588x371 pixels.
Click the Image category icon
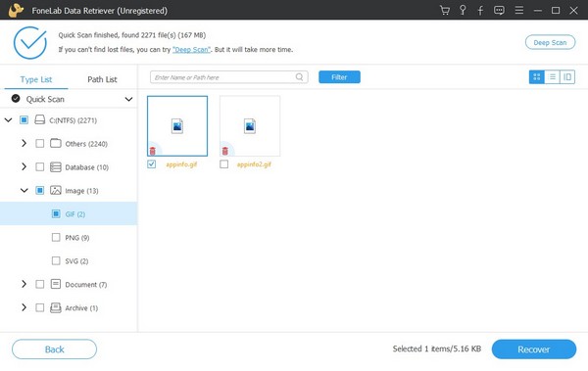[56, 190]
